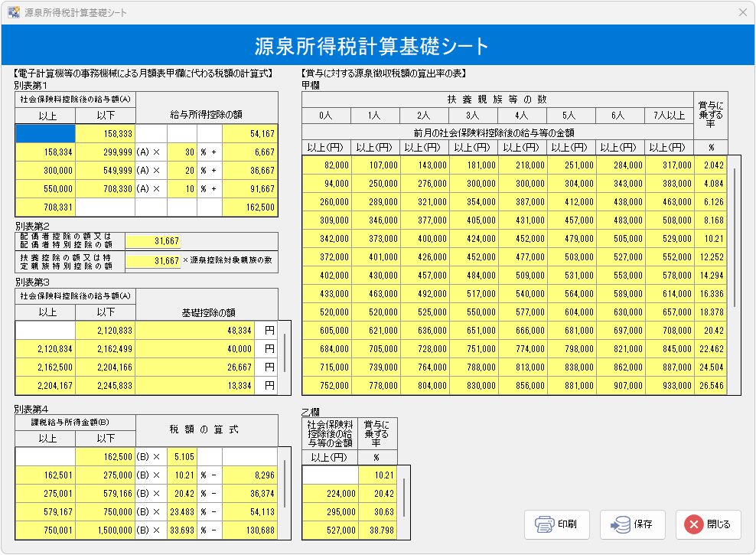Screen dimensions: 756x555
Task: Select the 5.105 tax rate cell
Action: coord(181,457)
